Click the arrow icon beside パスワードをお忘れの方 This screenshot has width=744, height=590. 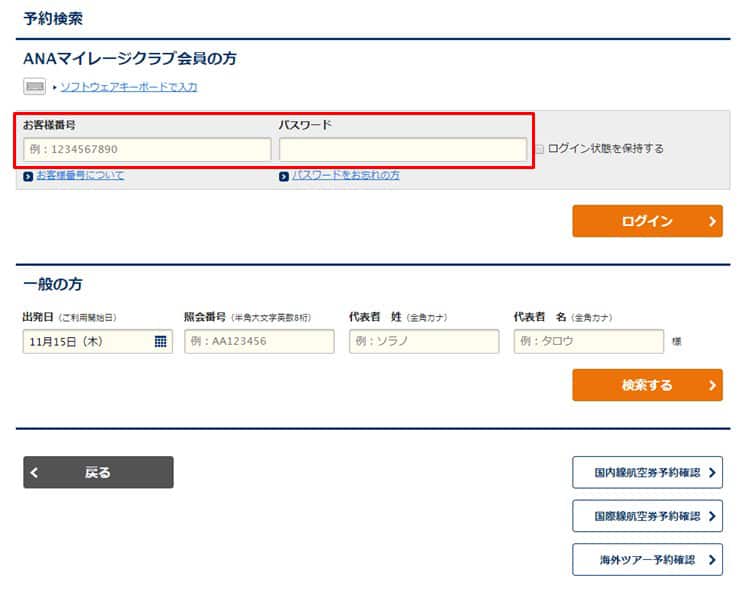point(284,177)
